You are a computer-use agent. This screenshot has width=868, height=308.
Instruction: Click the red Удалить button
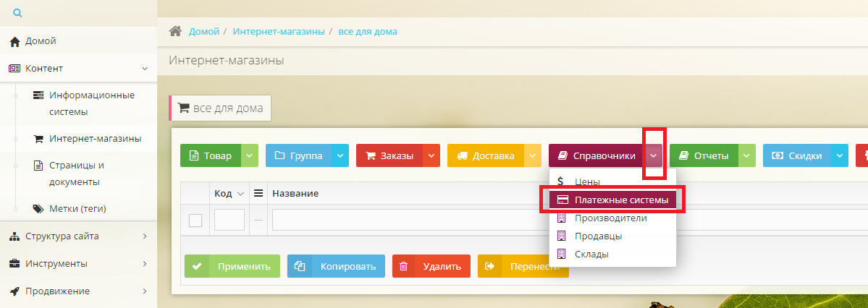pos(431,266)
